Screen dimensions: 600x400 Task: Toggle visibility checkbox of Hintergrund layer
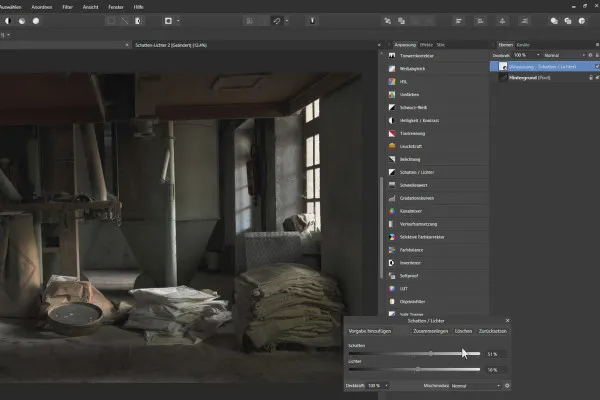tap(595, 76)
